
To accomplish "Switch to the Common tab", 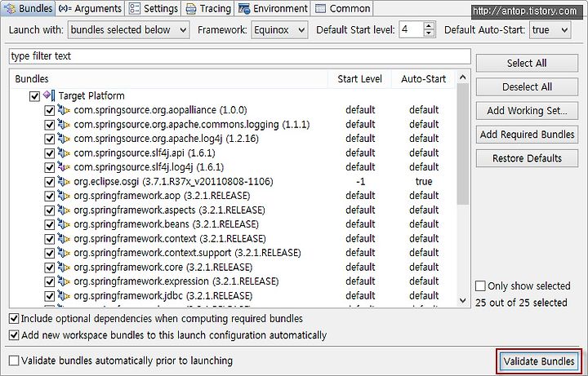I will click(x=342, y=8).
